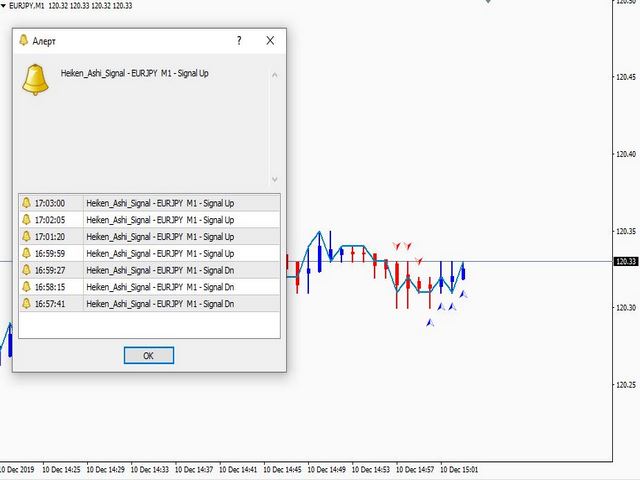The height and width of the screenshot is (480, 640).
Task: Click the 10 Dec 14:49 time label
Action: [327, 470]
